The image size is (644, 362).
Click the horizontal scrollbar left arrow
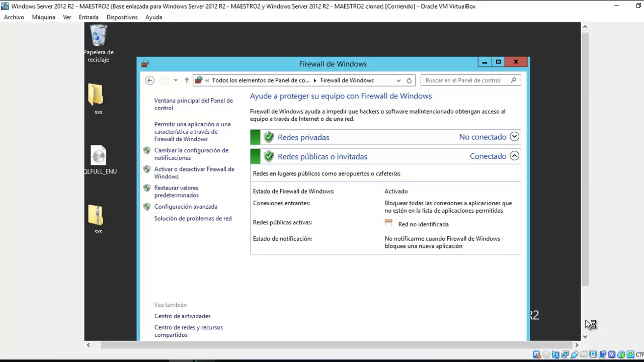click(88, 345)
